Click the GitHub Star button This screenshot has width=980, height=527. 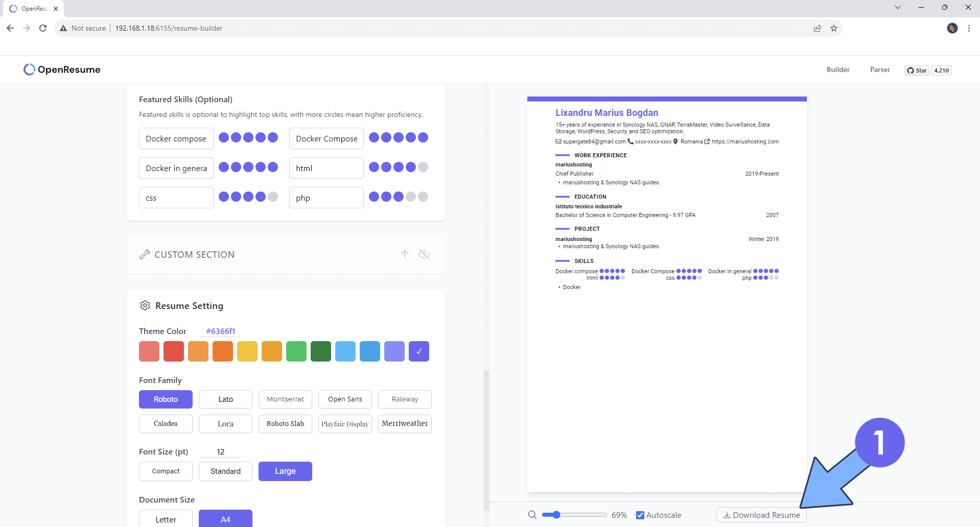(x=917, y=70)
